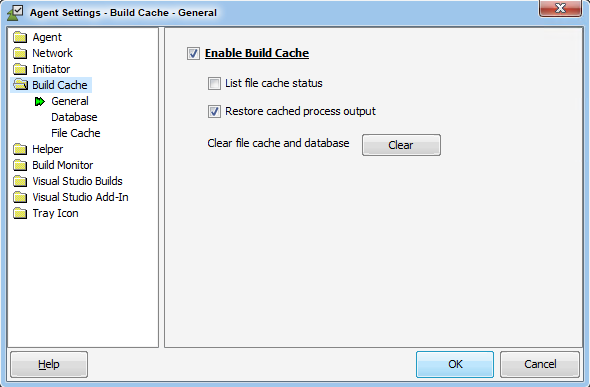Image resolution: width=590 pixels, height=387 pixels.
Task: Open the Build Monitor folder icon
Action: click(x=20, y=165)
